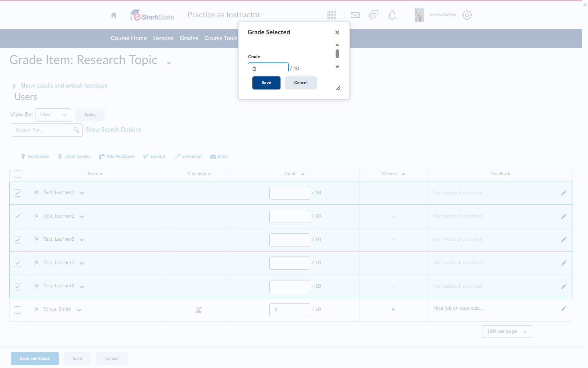Open subscription alerts chat icon

coord(374,15)
